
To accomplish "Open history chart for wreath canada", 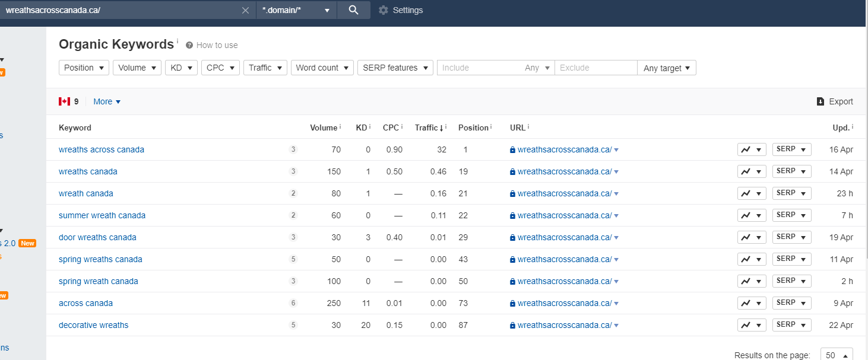I will [x=752, y=193].
